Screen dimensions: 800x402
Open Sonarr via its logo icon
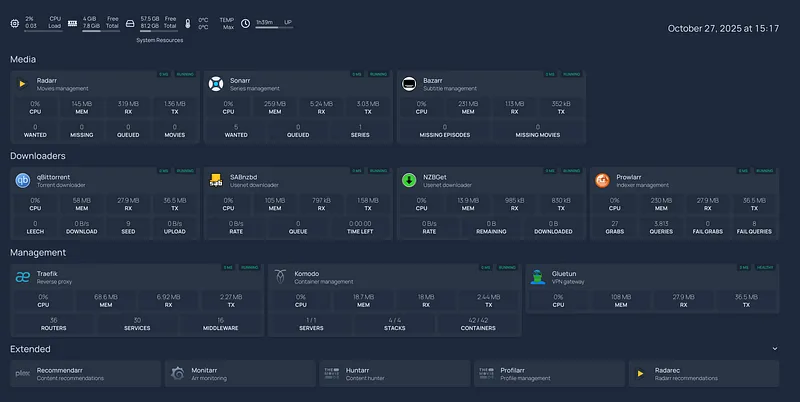(x=215, y=84)
